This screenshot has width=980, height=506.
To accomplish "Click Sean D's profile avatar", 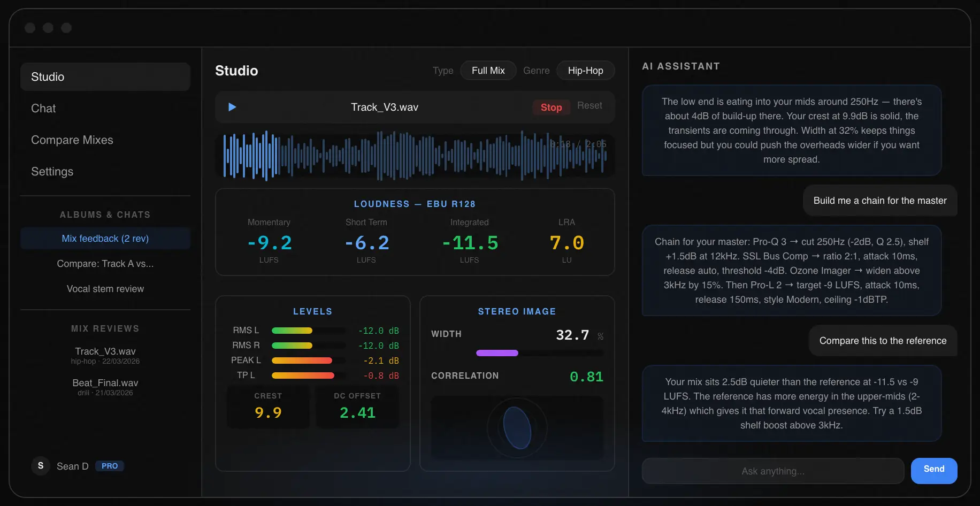I will (40, 466).
